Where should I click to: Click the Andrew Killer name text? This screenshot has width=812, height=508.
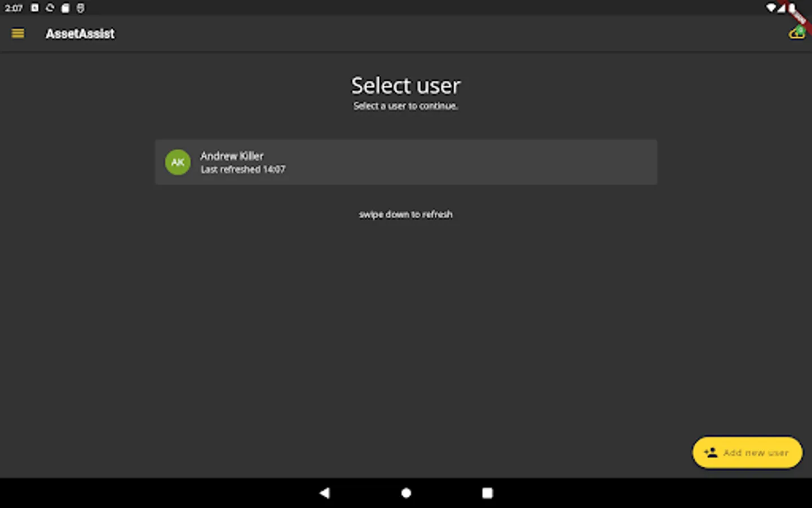232,156
